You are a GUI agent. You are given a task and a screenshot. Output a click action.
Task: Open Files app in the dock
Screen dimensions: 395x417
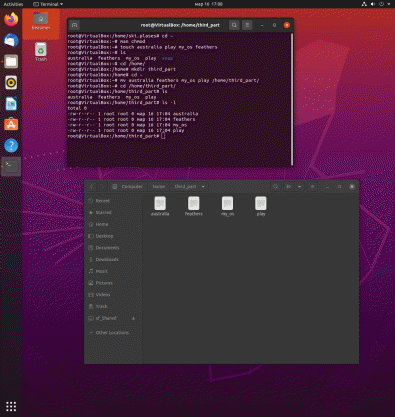click(11, 62)
